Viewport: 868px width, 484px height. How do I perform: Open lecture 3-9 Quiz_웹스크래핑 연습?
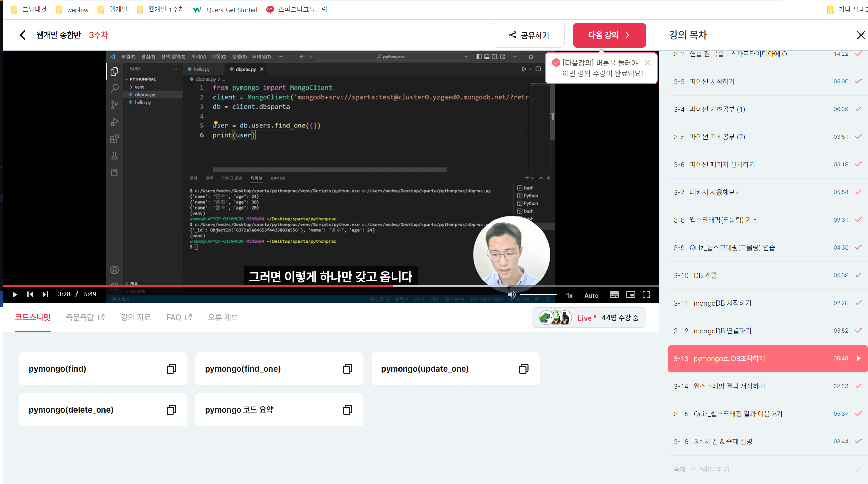click(768, 248)
